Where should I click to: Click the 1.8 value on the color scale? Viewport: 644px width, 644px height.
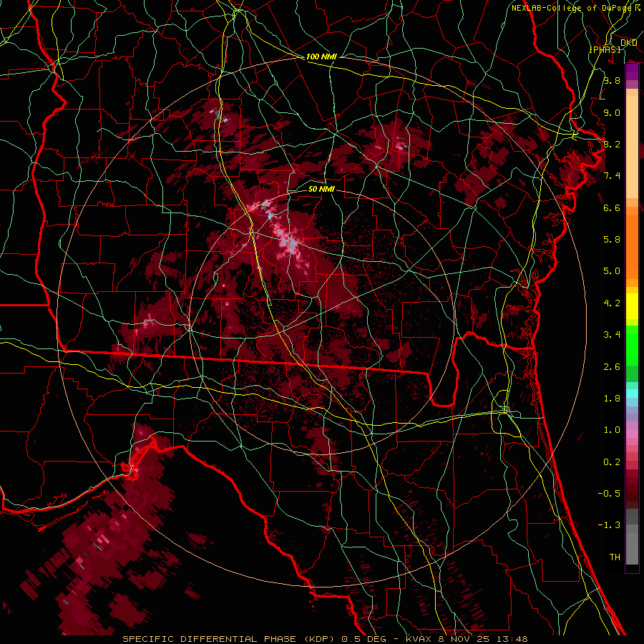612,399
